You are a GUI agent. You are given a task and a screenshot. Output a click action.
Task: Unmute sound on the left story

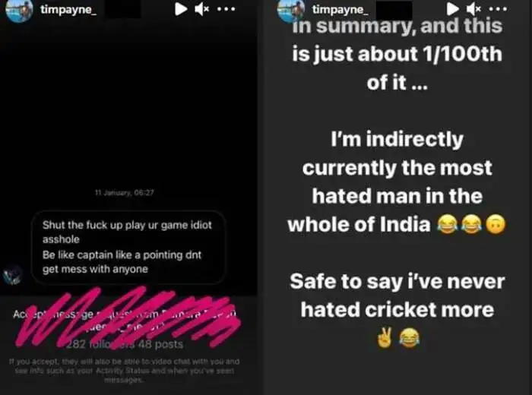tap(202, 9)
